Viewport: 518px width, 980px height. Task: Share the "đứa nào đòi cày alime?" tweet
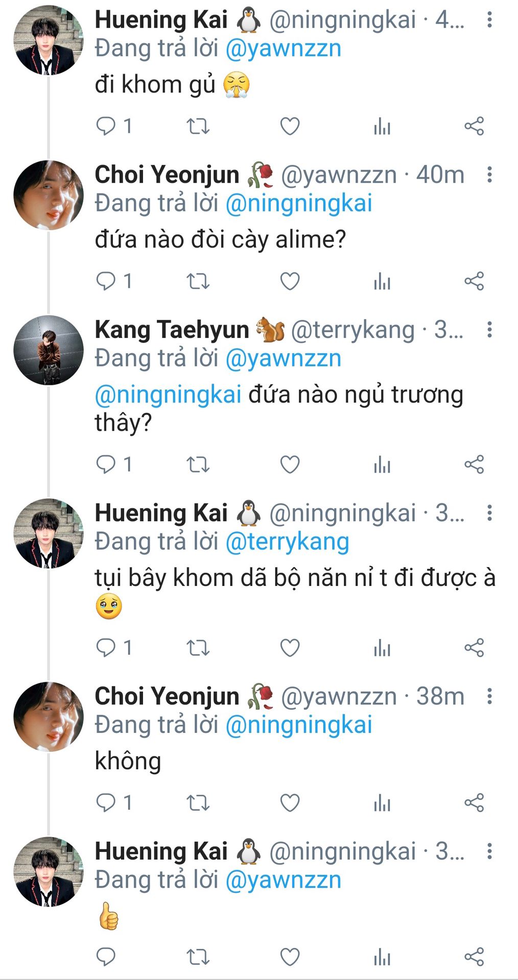coord(474,281)
